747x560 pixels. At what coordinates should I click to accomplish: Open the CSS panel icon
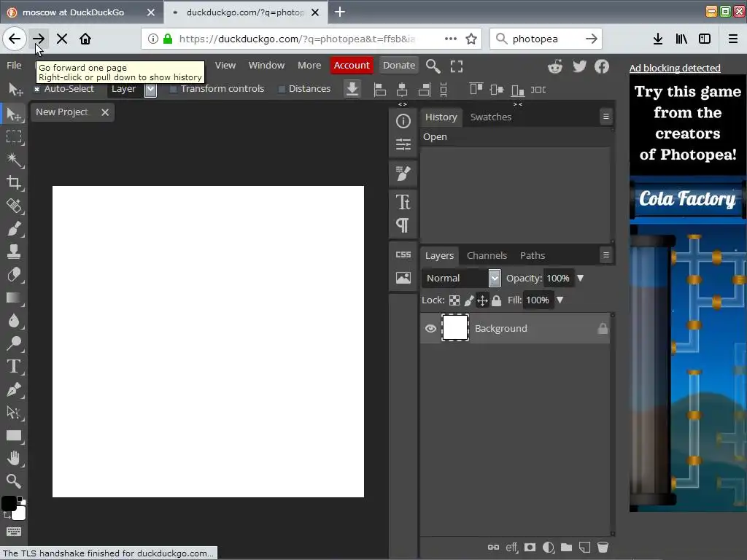tap(403, 254)
